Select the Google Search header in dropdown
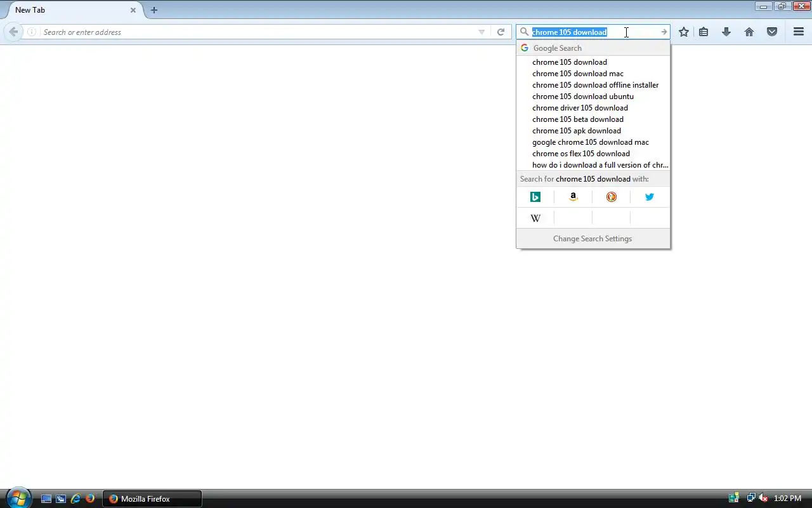 pyautogui.click(x=593, y=48)
